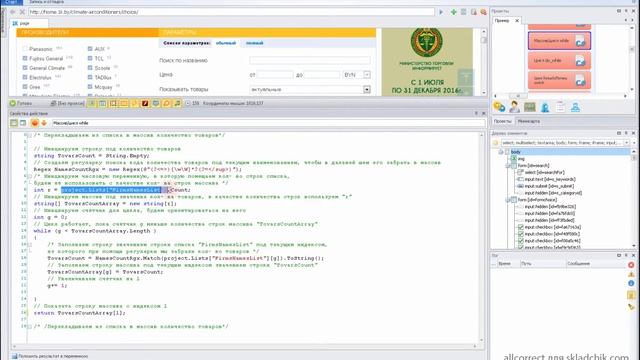Go back with the browser back arrow

click(x=13, y=12)
